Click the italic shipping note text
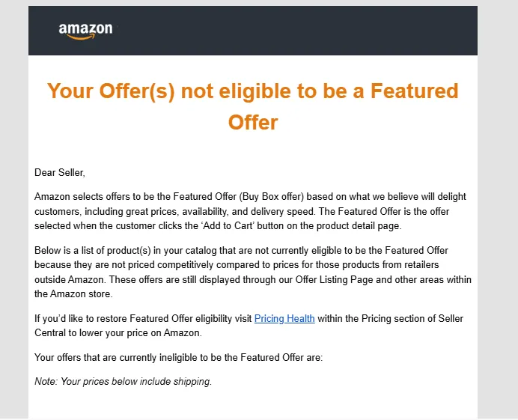Image resolution: width=518 pixels, height=420 pixels. [124, 382]
